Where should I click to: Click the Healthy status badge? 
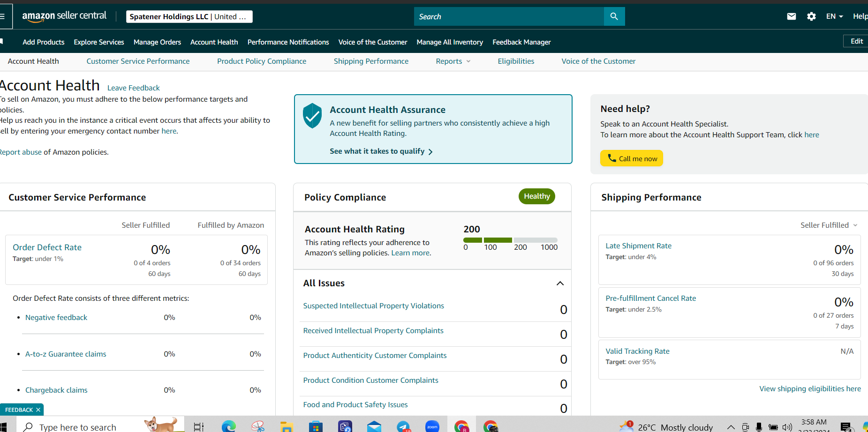537,196
